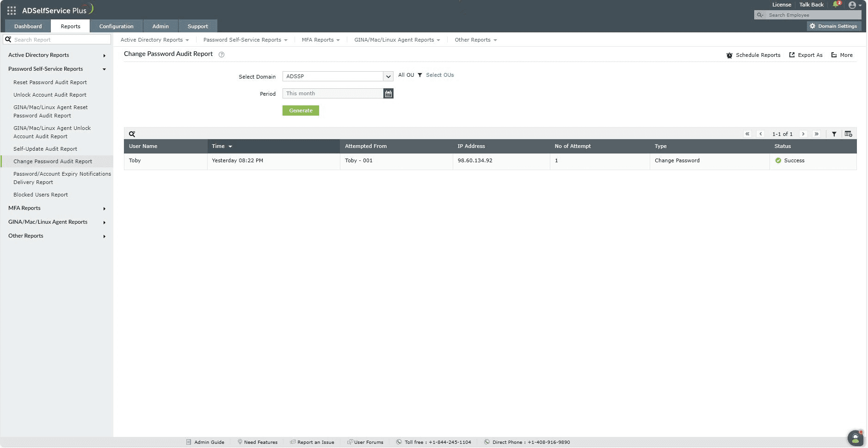
Task: Switch to the Admin tab
Action: point(160,26)
